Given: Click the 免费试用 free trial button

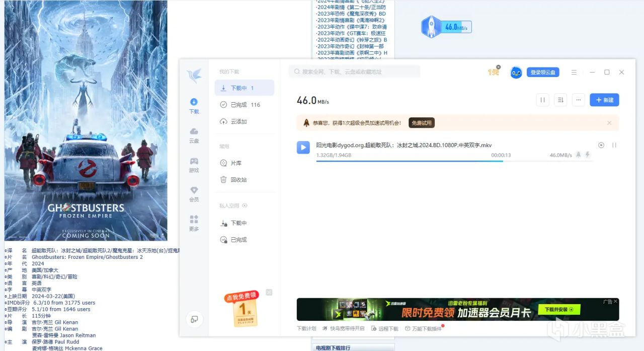Looking at the screenshot, I should point(421,123).
